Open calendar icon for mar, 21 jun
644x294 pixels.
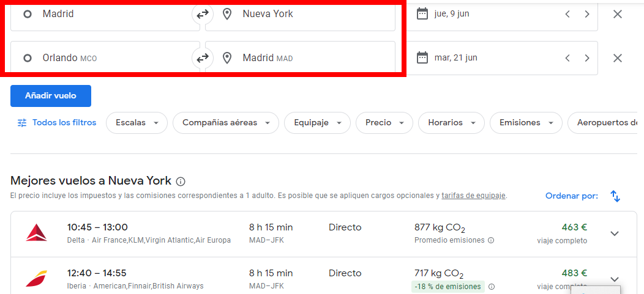click(x=422, y=57)
